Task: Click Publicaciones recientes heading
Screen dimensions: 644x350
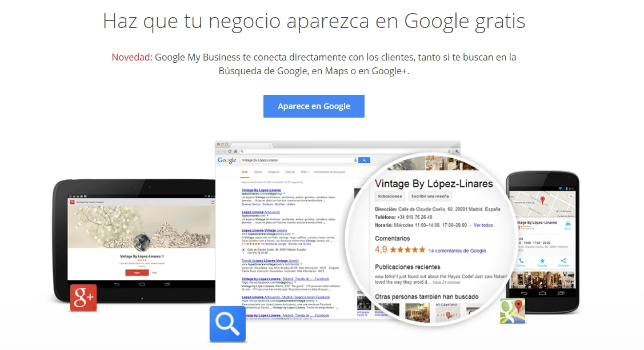Action: point(407,267)
